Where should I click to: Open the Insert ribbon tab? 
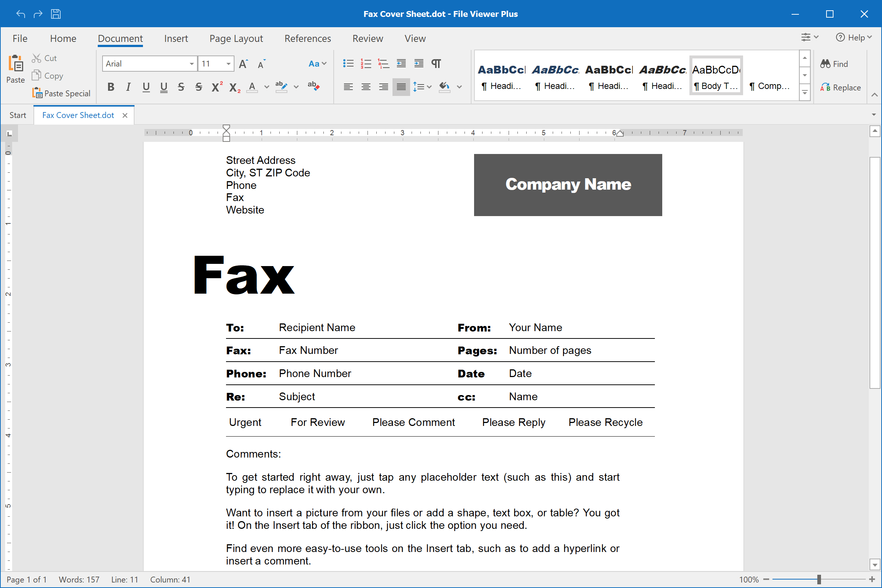pos(176,38)
